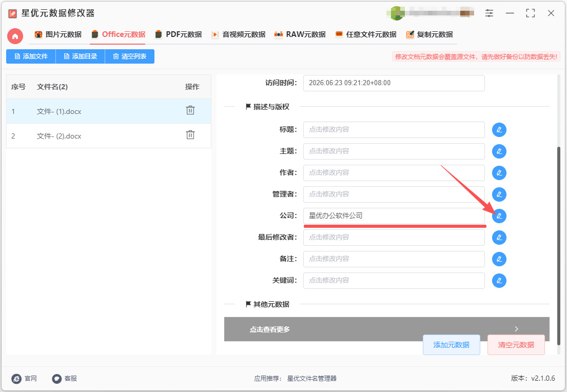Switch to 音视频元数据 tab
The width and height of the screenshot is (567, 392).
pos(238,35)
